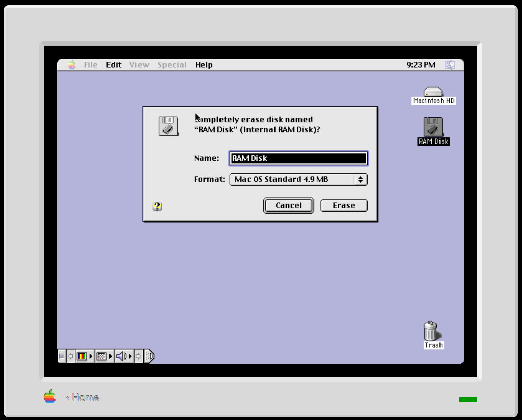
Task: Open the Apple menu icon in menu bar
Action: click(x=72, y=65)
